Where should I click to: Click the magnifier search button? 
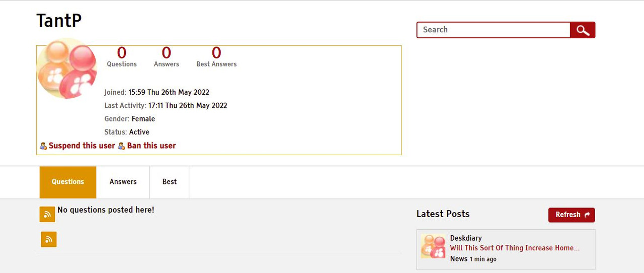583,30
